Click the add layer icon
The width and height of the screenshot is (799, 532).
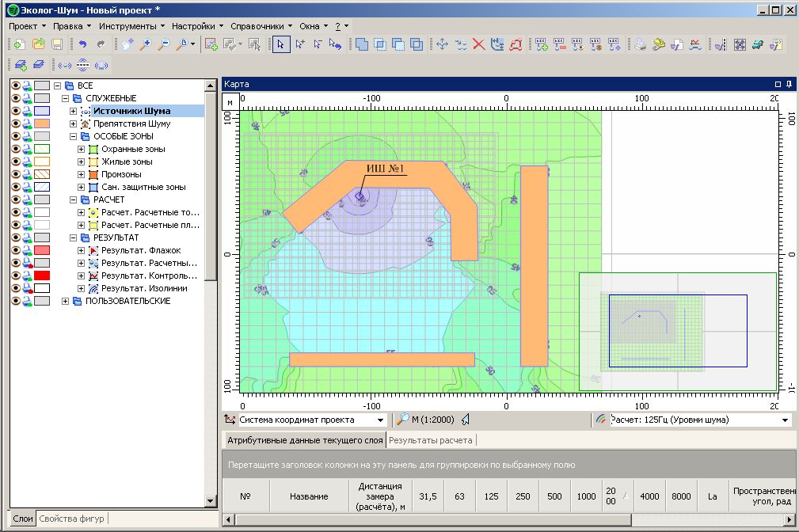tap(19, 65)
